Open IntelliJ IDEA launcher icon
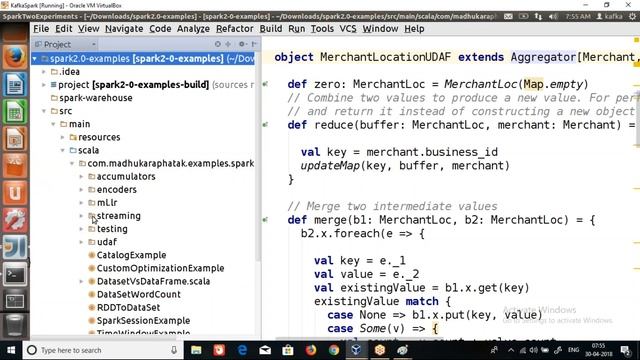The height and width of the screenshot is (360, 640). [x=15, y=247]
